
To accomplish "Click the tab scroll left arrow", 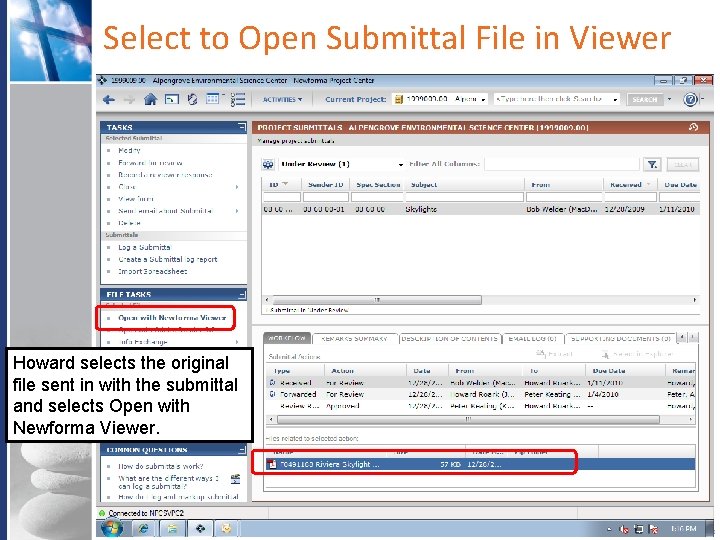I will [x=682, y=338].
